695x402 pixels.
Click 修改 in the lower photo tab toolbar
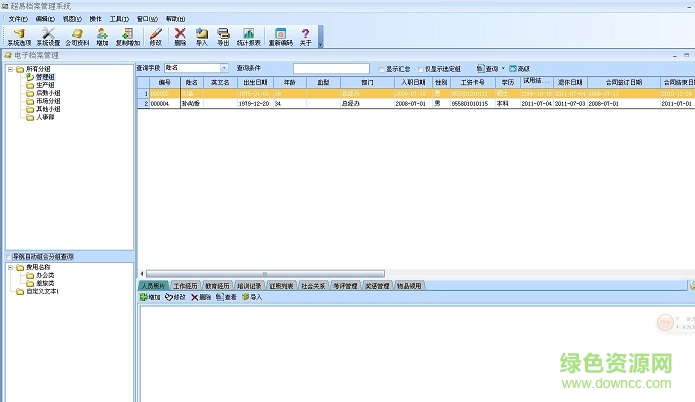pyautogui.click(x=176, y=297)
